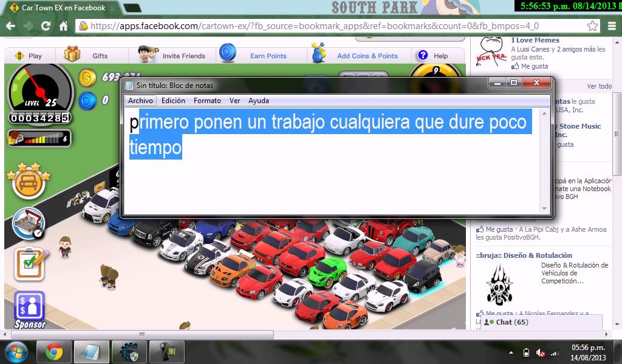Switch to Notepad taskbar button
This screenshot has height=364, width=622.
click(x=92, y=352)
